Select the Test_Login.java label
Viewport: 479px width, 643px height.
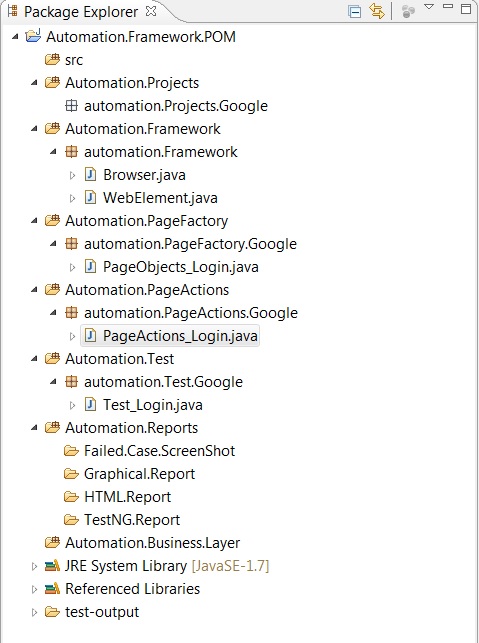pos(153,405)
